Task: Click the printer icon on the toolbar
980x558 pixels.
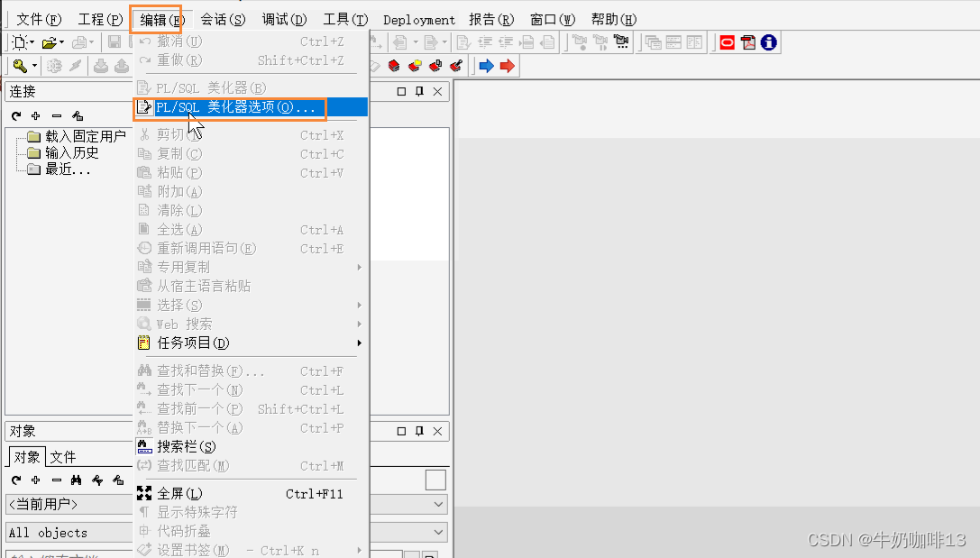Action: 79,41
